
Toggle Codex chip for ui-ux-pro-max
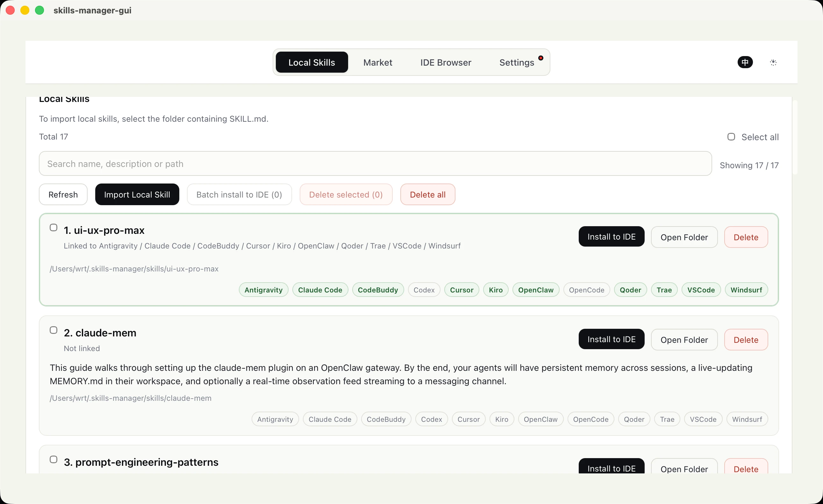pos(424,290)
